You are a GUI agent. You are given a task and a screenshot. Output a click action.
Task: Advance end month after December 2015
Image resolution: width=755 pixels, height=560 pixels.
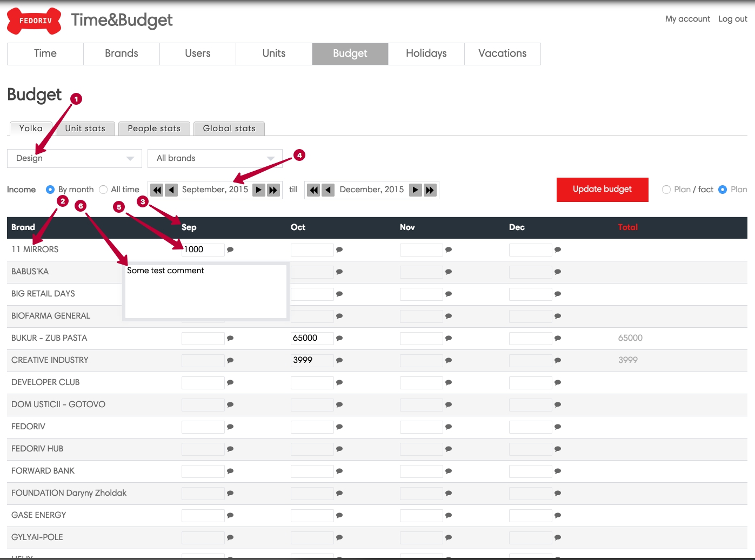(416, 190)
